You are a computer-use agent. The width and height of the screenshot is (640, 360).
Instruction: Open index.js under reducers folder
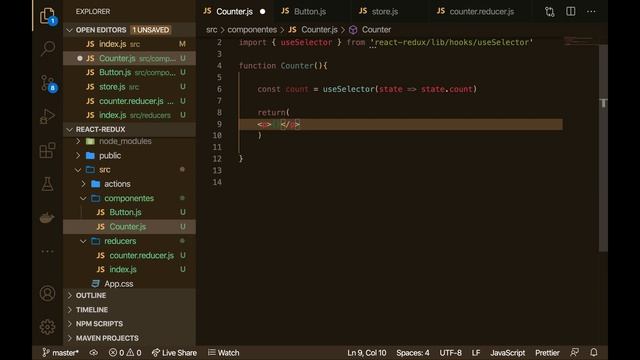129,269
